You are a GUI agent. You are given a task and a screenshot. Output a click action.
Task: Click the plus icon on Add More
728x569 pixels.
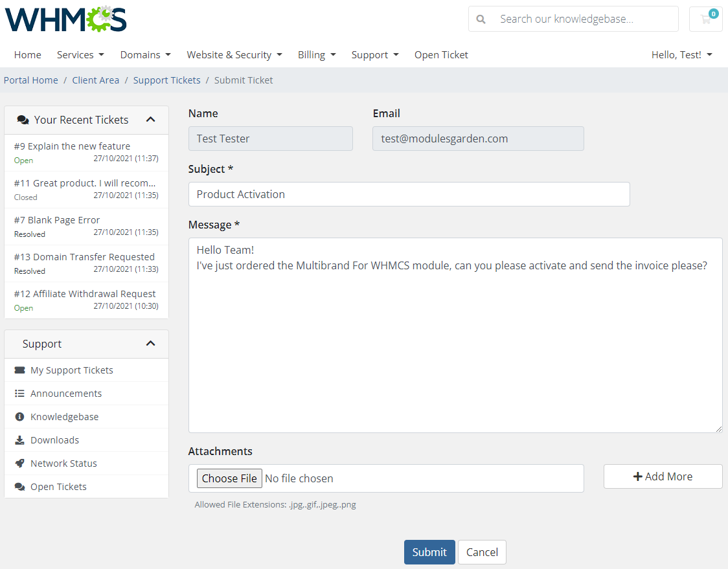coord(638,476)
